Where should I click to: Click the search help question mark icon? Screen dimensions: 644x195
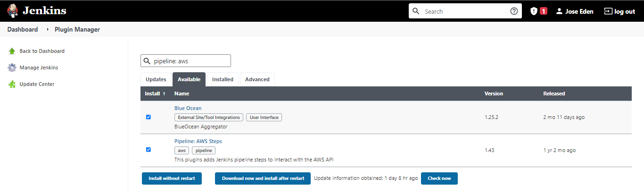pos(514,11)
